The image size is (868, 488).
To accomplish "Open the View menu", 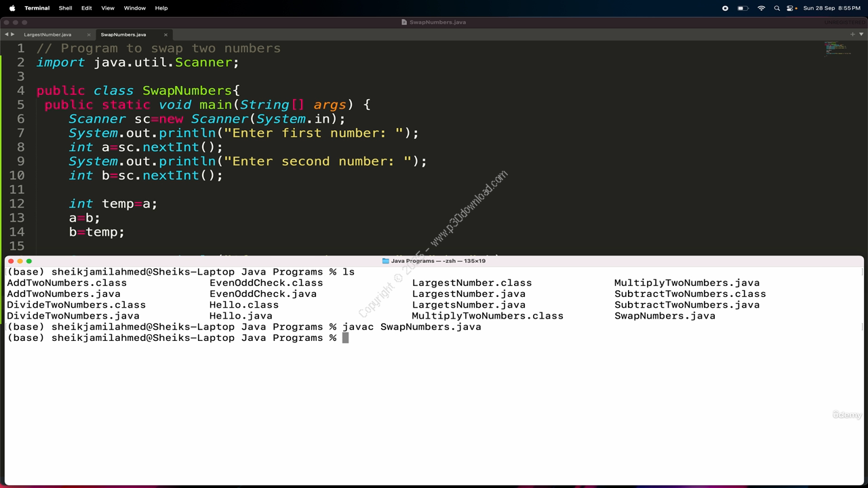I will pos(108,8).
